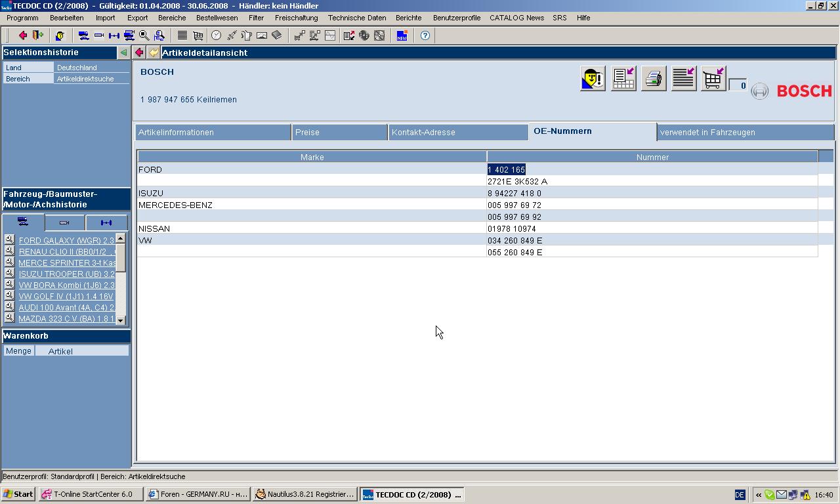Screen dimensions: 840x504
Task: Click the magnifying glass search toolbar icon
Action: (x=144, y=35)
